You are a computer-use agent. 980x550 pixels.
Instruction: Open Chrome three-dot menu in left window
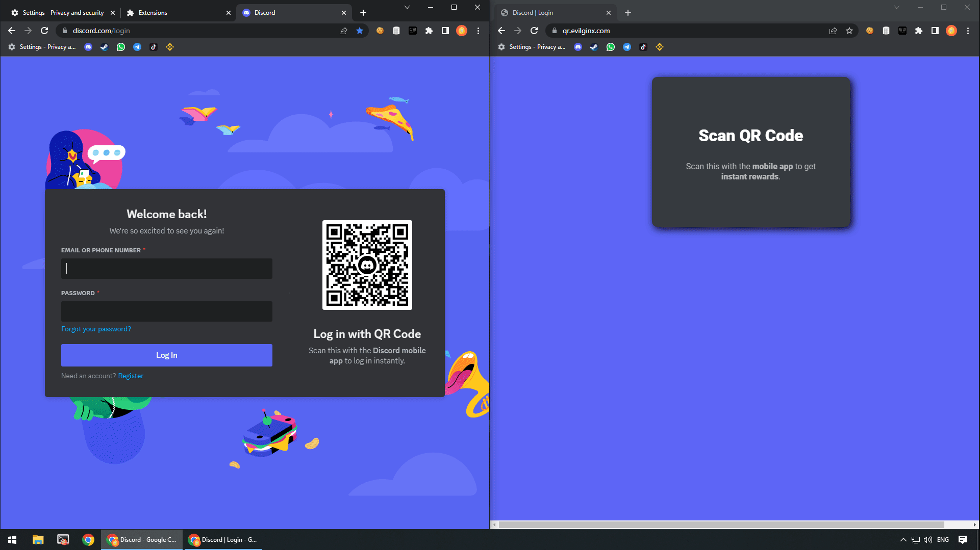478,31
